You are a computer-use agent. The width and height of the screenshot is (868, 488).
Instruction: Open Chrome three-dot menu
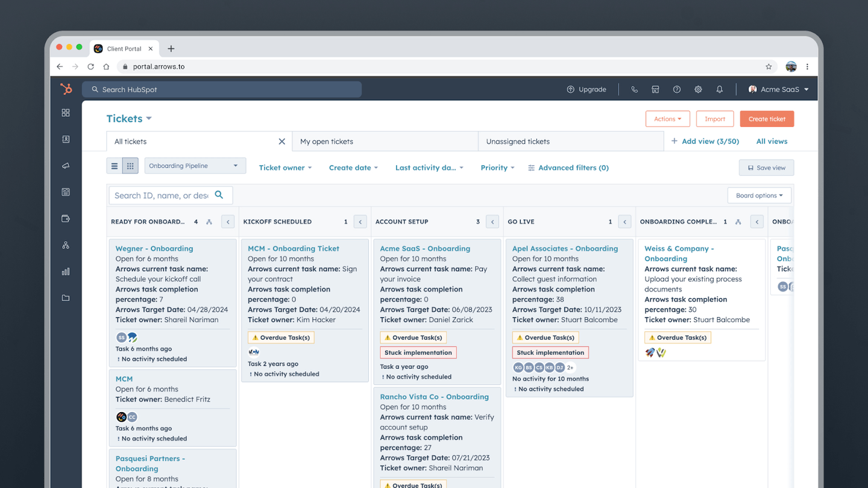point(807,67)
